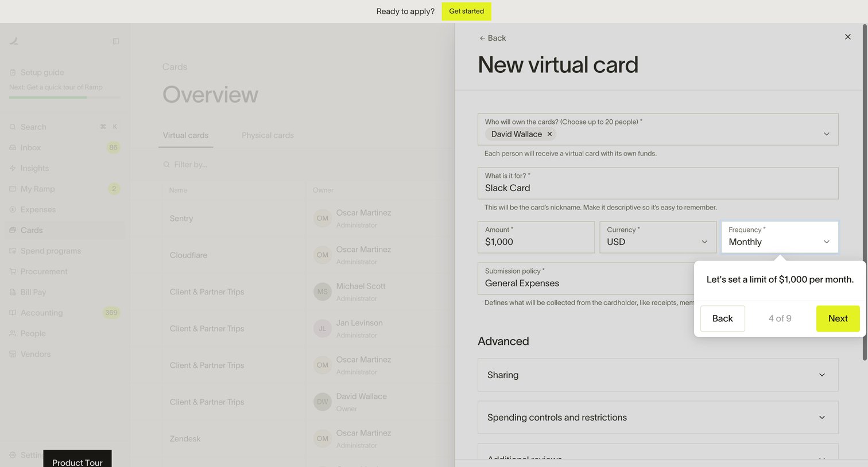Screen dimensions: 868x467
Task: Click the Ramp logo icon in sidebar
Action: coord(14,41)
